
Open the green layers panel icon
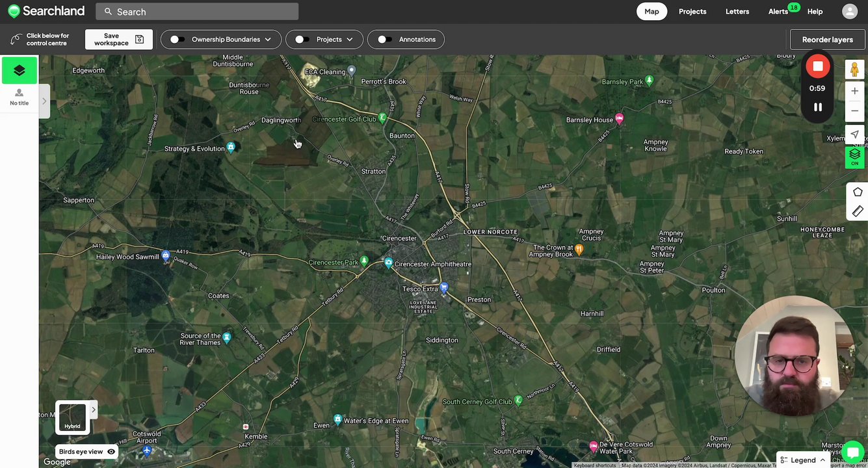[20, 70]
